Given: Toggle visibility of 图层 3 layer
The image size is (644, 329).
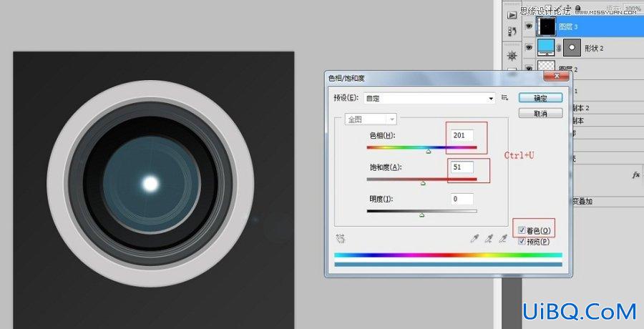Looking at the screenshot, I should click(x=529, y=26).
